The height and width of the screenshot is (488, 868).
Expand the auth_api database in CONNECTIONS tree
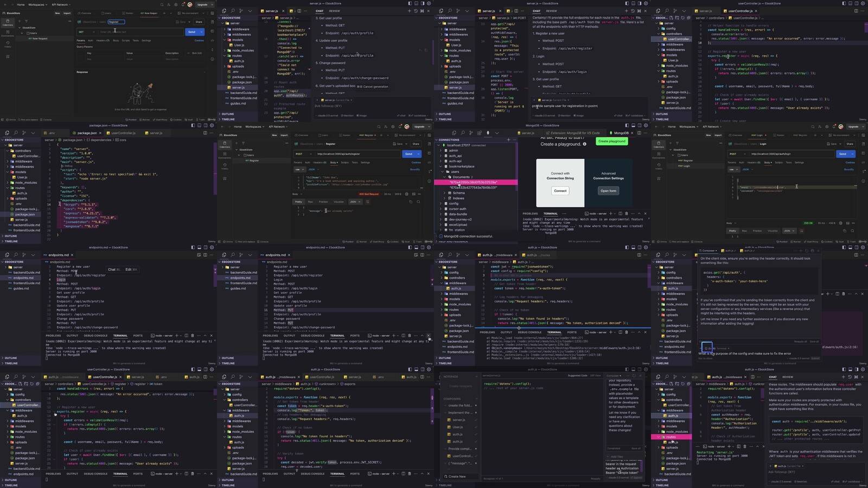tap(441, 156)
